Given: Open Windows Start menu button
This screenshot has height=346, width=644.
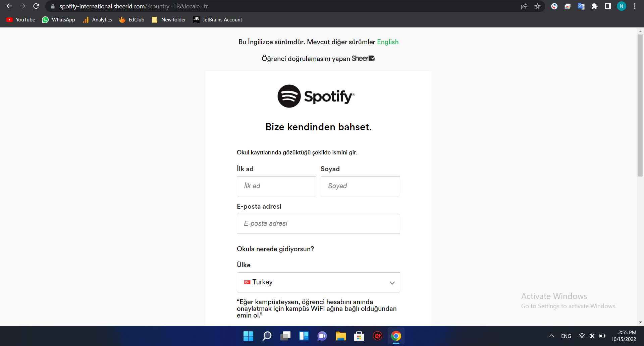Looking at the screenshot, I should pyautogui.click(x=248, y=336).
